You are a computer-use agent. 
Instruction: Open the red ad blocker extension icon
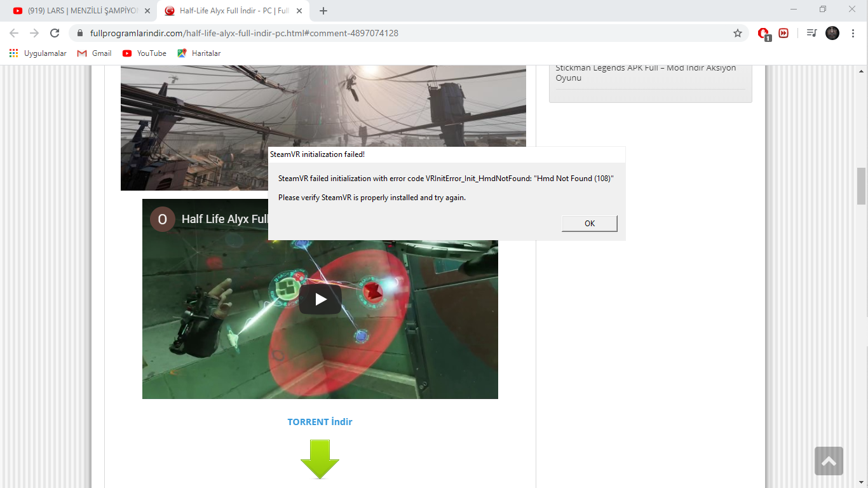(x=764, y=34)
